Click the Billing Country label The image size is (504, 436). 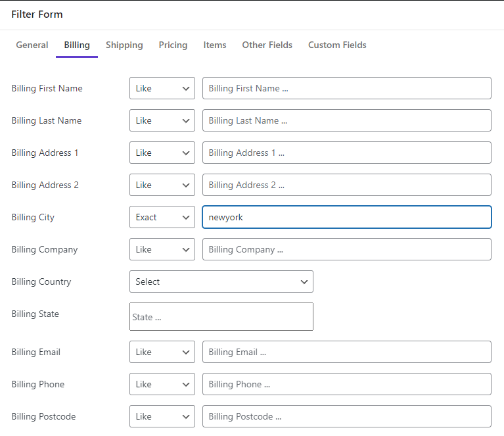(x=41, y=281)
